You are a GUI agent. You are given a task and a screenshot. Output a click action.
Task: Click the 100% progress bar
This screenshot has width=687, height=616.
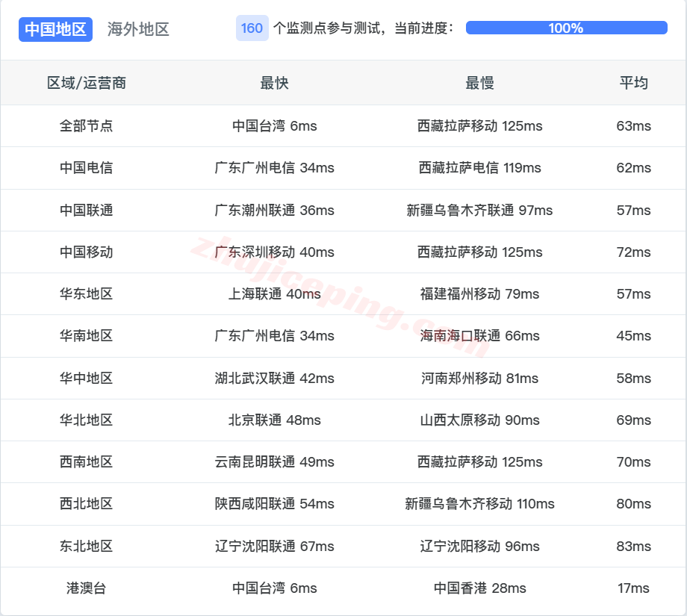tap(565, 28)
